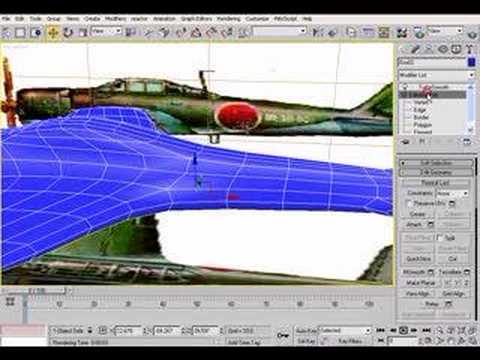Open the named selection sets dropdown
Viewport: 480px width, 360px height.
point(279,31)
